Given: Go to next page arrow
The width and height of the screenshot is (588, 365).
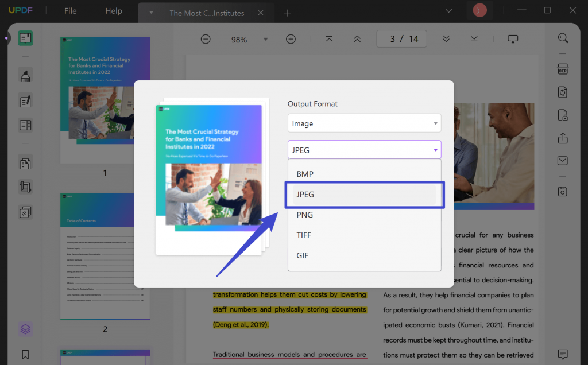Looking at the screenshot, I should [446, 38].
